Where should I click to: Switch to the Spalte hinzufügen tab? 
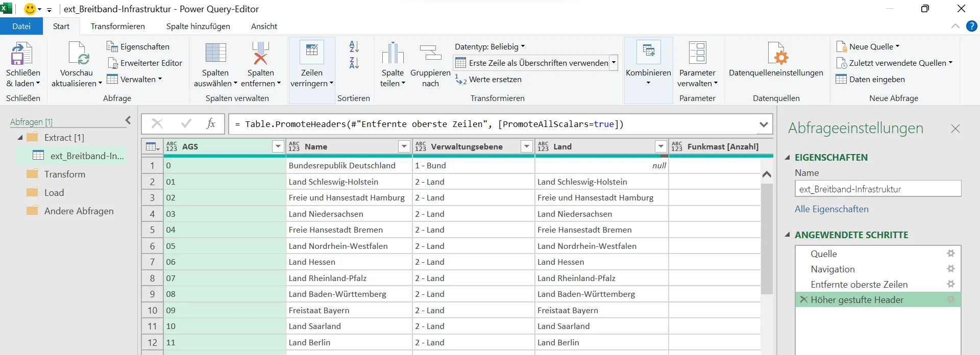coord(198,26)
